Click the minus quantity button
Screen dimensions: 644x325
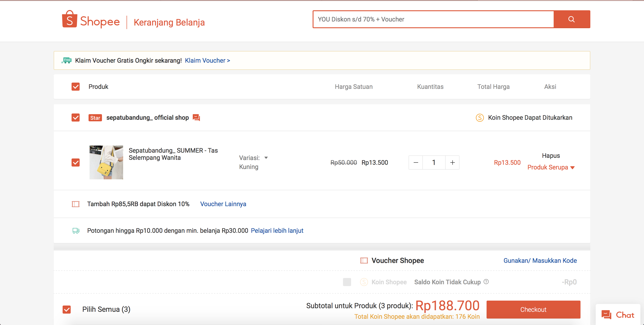pyautogui.click(x=416, y=163)
